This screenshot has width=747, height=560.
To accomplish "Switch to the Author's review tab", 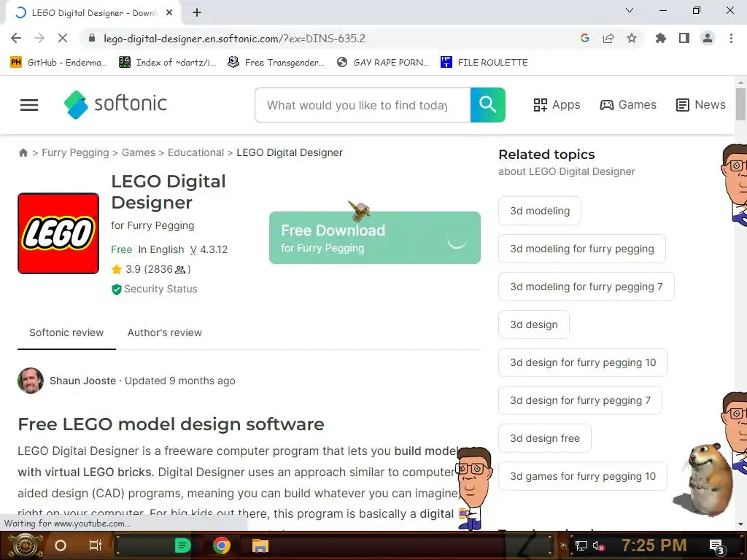I will pos(164,332).
